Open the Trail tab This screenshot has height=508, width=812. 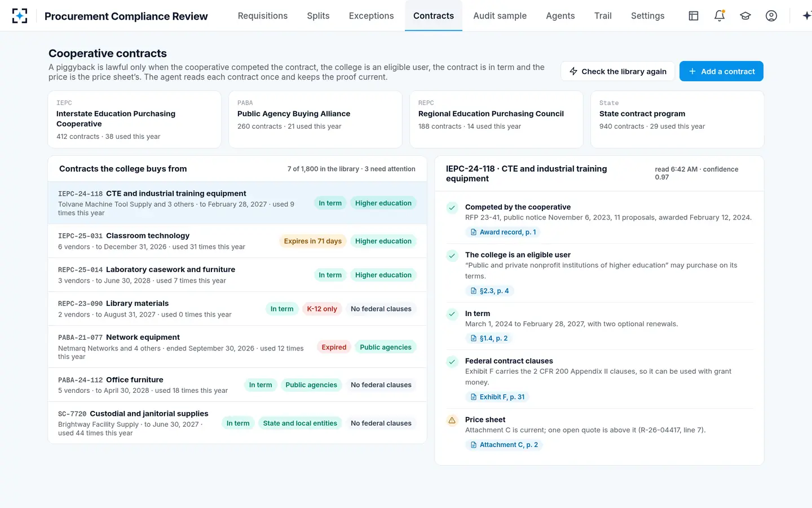603,16
